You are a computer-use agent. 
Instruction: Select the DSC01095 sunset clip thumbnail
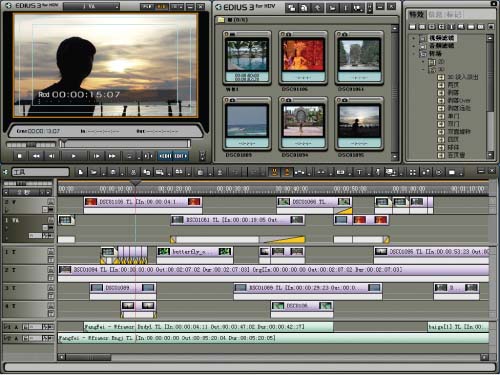click(x=359, y=123)
